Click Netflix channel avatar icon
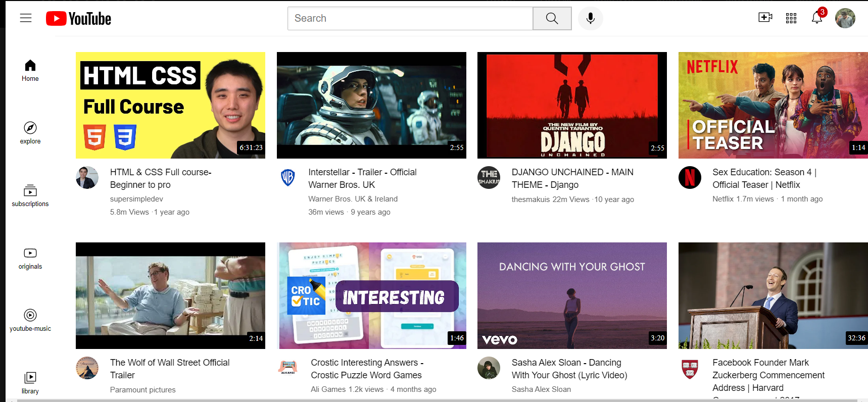Image resolution: width=868 pixels, height=402 pixels. pos(690,178)
